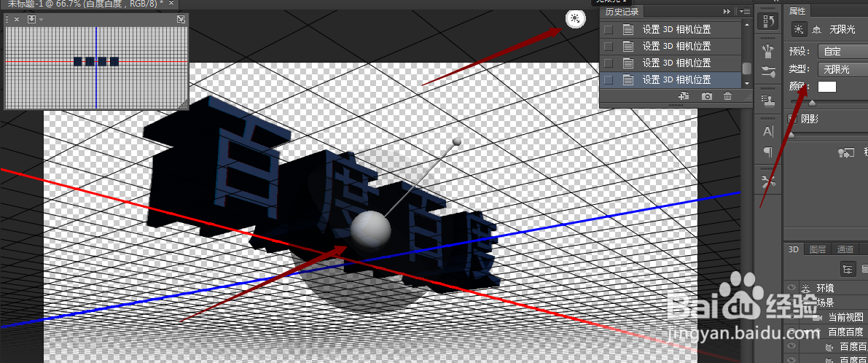
Task: Click the history scrollbar up arrow
Action: [747, 26]
